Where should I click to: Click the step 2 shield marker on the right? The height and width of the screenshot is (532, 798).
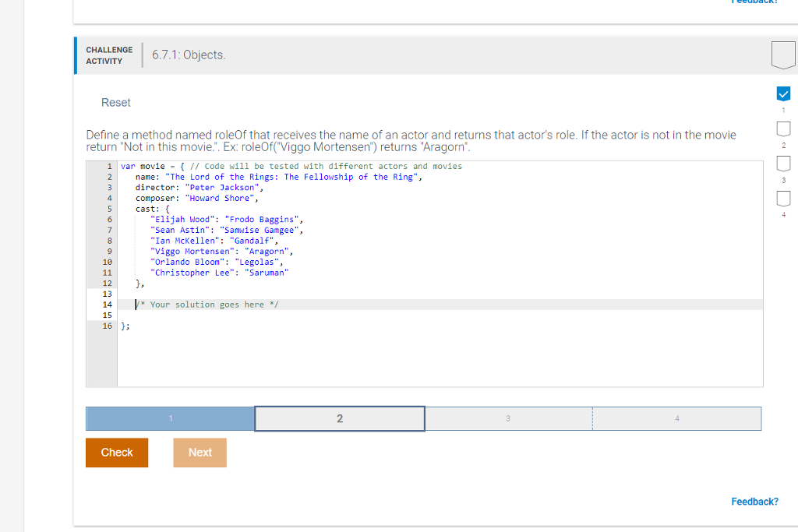tap(783, 129)
